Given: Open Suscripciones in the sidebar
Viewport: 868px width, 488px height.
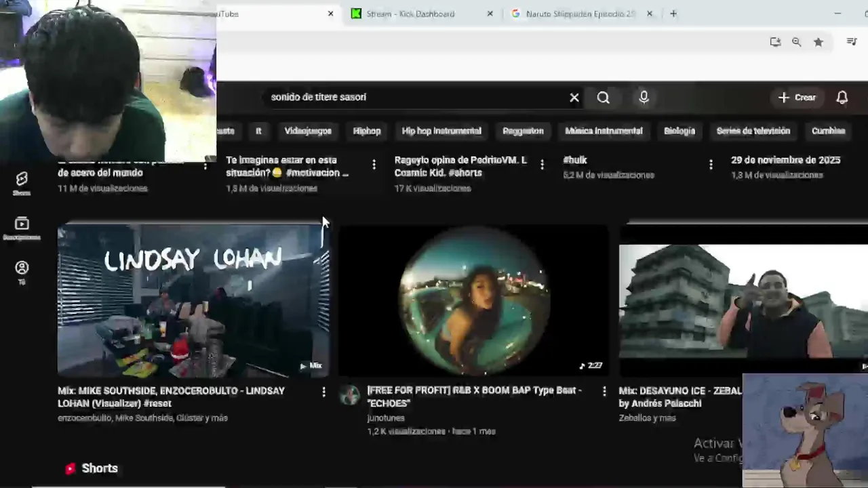Looking at the screenshot, I should tap(22, 228).
